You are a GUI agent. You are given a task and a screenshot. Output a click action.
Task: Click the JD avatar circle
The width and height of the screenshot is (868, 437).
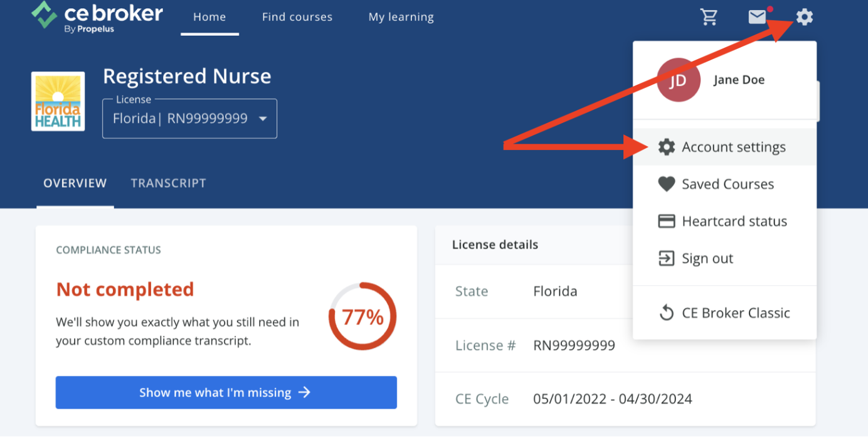678,80
